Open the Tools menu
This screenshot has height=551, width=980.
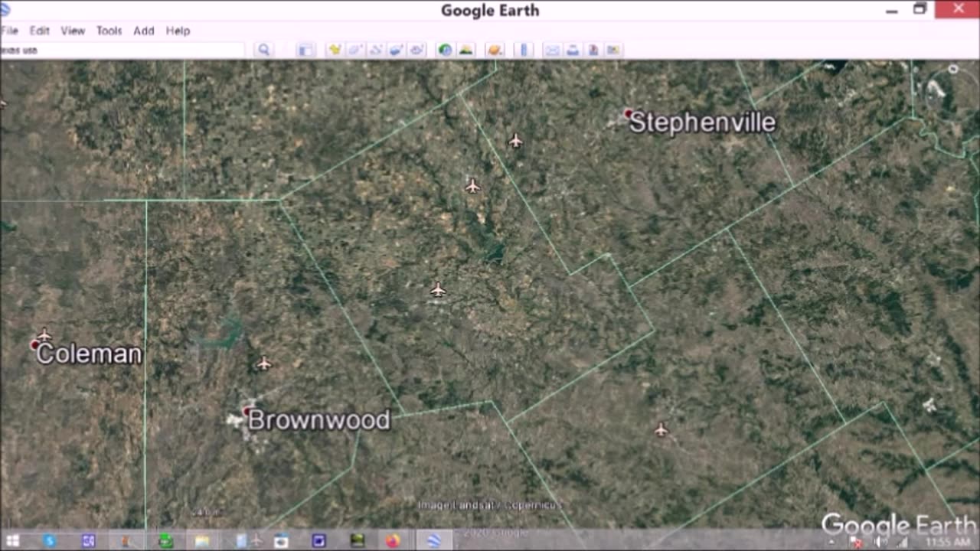coord(109,31)
